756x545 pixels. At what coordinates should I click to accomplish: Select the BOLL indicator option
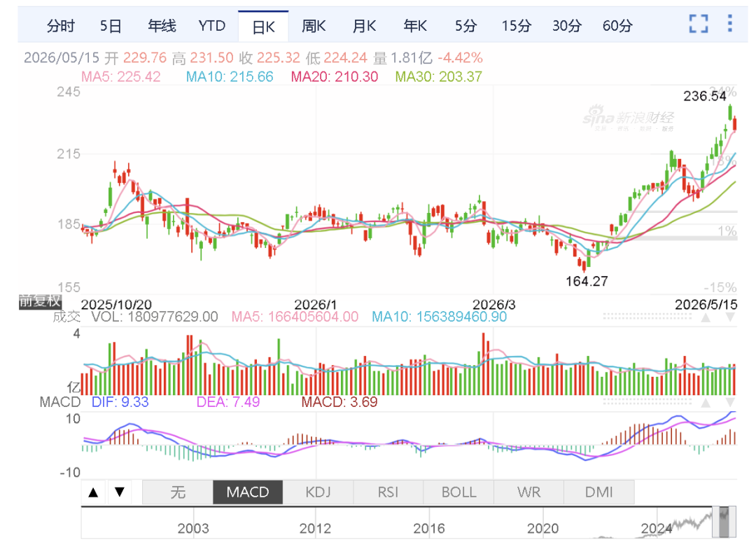coord(458,492)
